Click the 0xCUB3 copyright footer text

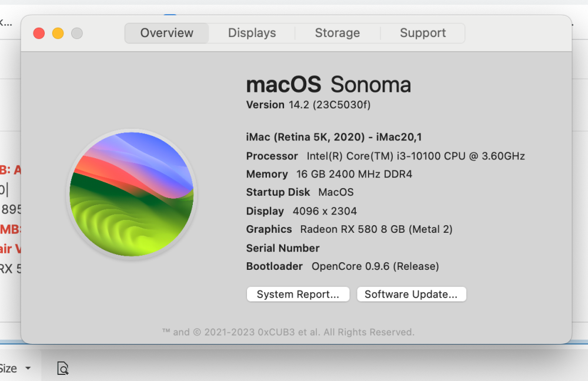click(288, 332)
